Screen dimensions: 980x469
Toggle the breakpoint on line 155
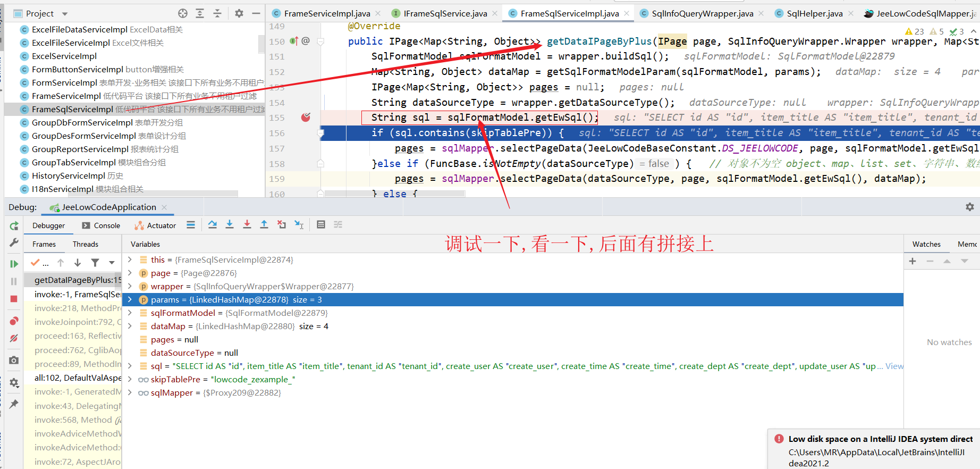306,118
